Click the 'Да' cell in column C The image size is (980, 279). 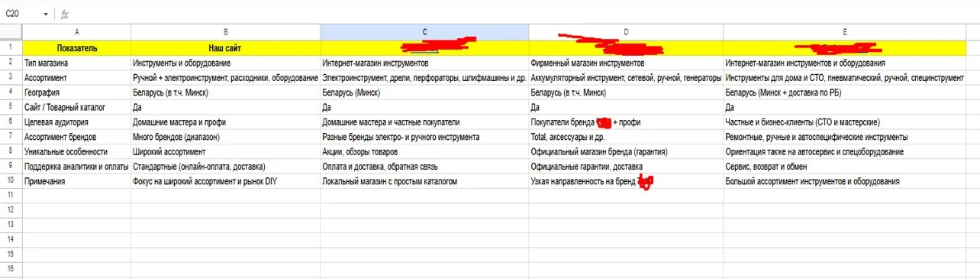tap(424, 107)
